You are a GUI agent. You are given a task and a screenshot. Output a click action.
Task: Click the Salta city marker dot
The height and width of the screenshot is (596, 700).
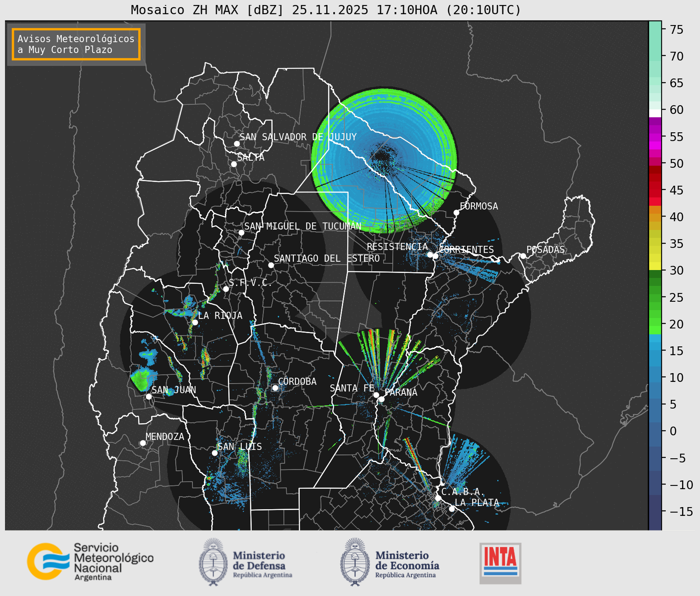(x=234, y=164)
